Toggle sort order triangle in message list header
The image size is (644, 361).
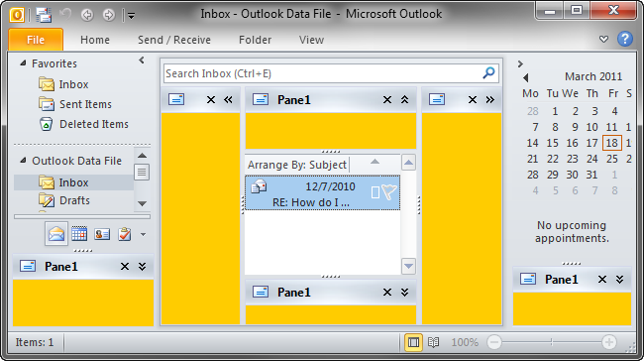pyautogui.click(x=375, y=162)
